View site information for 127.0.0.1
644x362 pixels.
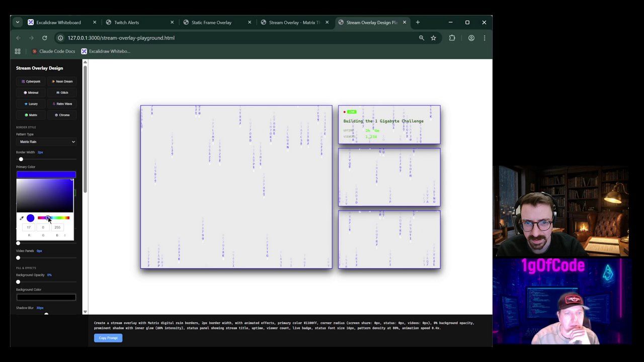(60, 38)
